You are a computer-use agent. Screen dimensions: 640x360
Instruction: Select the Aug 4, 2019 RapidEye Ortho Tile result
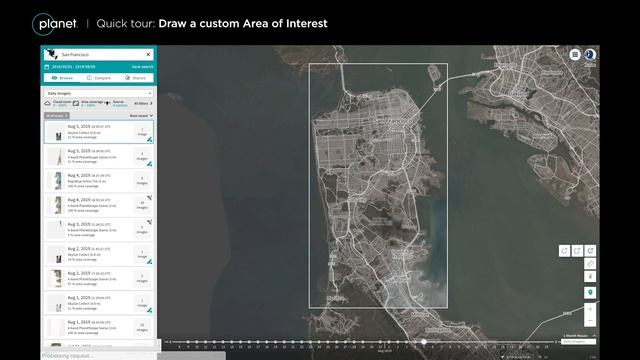click(99, 181)
